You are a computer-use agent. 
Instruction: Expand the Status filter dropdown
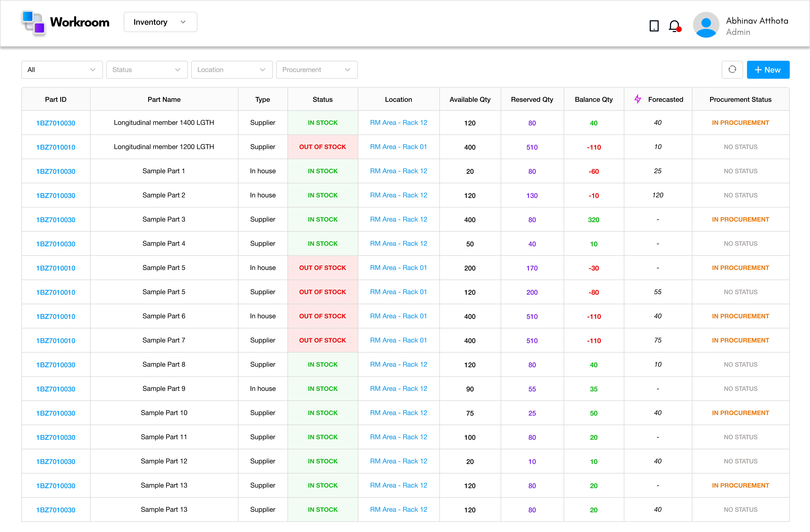point(147,69)
